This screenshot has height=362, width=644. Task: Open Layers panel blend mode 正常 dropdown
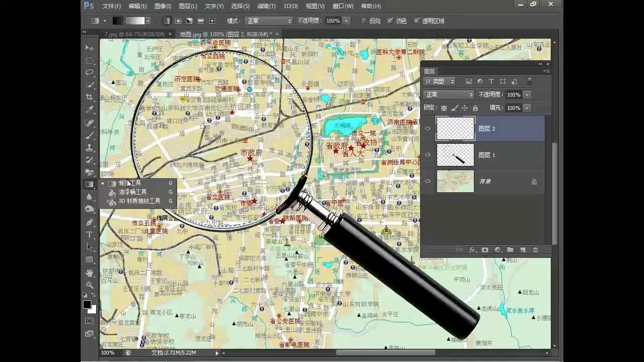(x=449, y=95)
